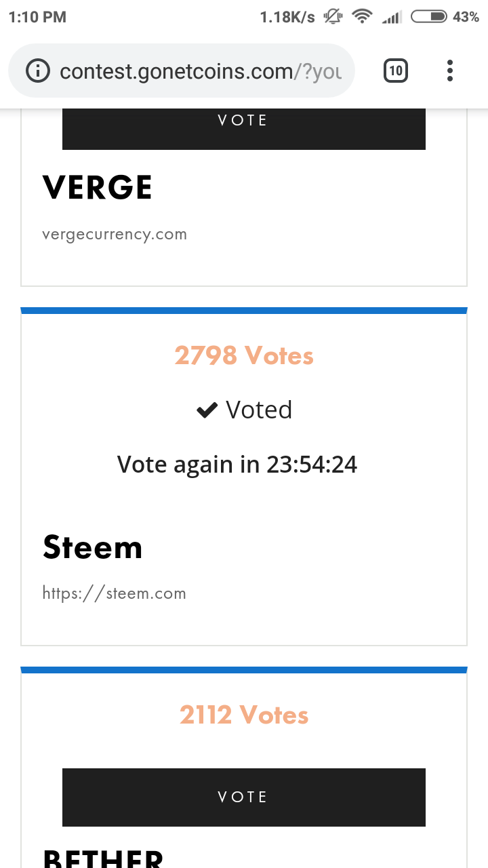Tap the 1:10 PM clock in status bar
The image size is (488, 868).
click(38, 17)
